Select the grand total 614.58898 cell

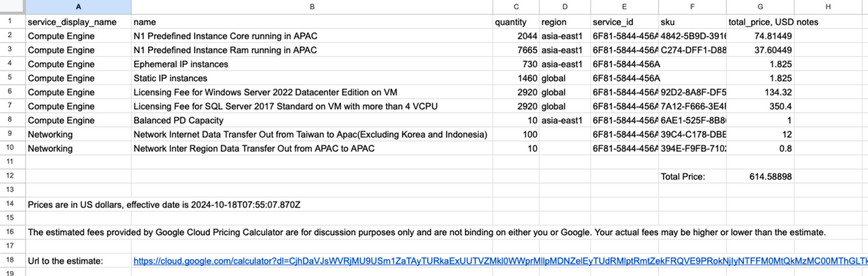[760, 176]
